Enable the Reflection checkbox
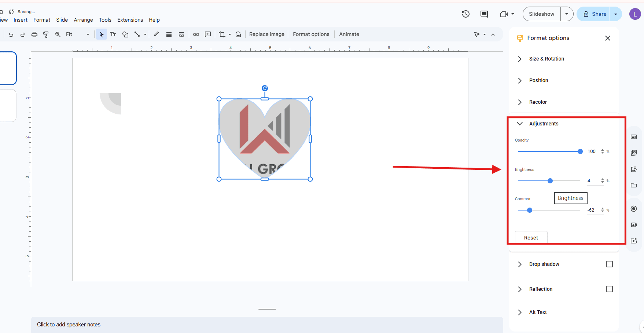 [x=610, y=289]
